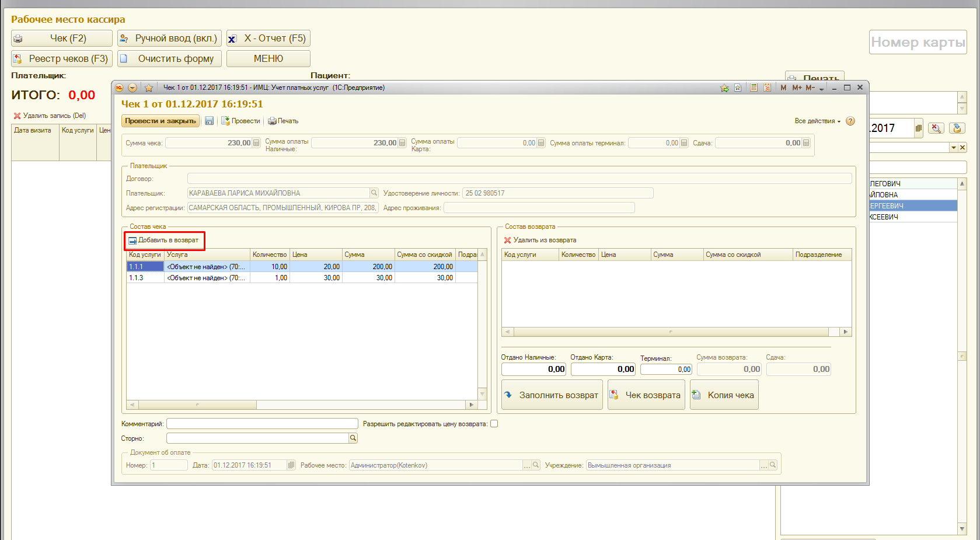The width and height of the screenshot is (980, 540).
Task: Open the date picker next to Дата field
Action: click(x=291, y=465)
